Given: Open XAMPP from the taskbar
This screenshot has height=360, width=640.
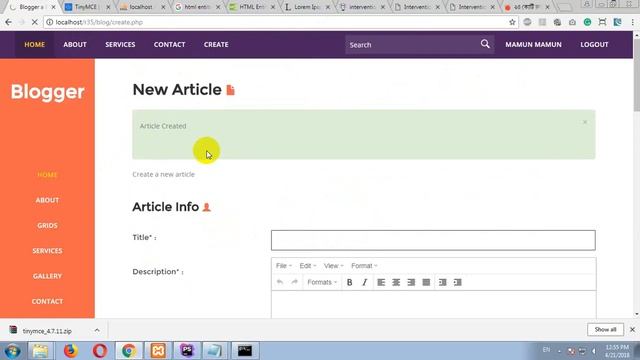Looking at the screenshot, I should [158, 351].
